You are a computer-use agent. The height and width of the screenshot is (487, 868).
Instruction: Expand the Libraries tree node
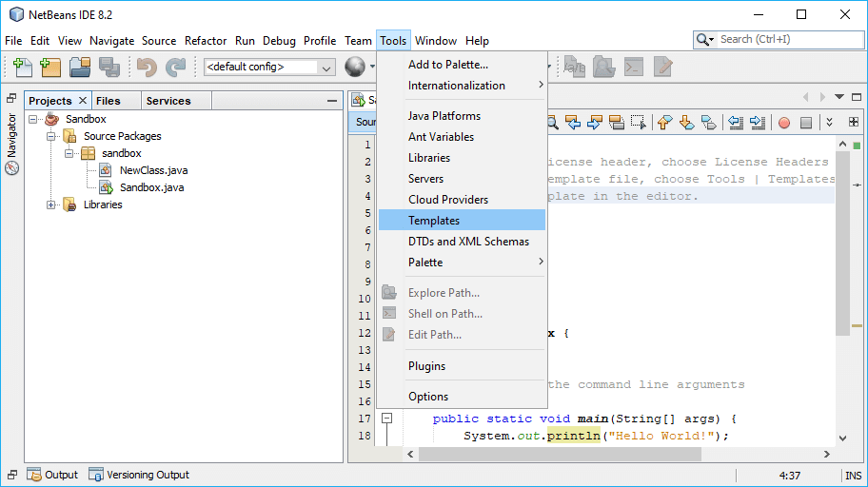50,205
